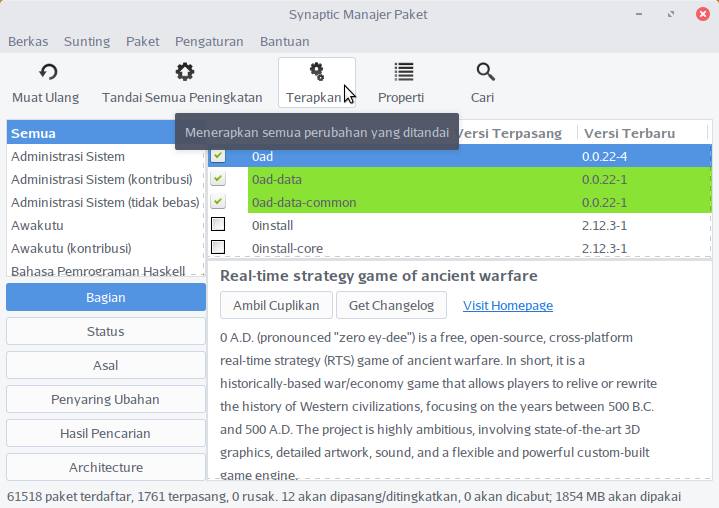Select the 0ad-data-common package row

coord(400,202)
